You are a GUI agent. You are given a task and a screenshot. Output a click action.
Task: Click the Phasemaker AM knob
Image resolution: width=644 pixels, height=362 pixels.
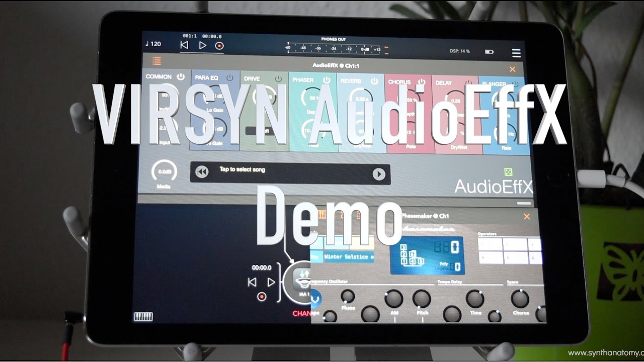coord(393,299)
